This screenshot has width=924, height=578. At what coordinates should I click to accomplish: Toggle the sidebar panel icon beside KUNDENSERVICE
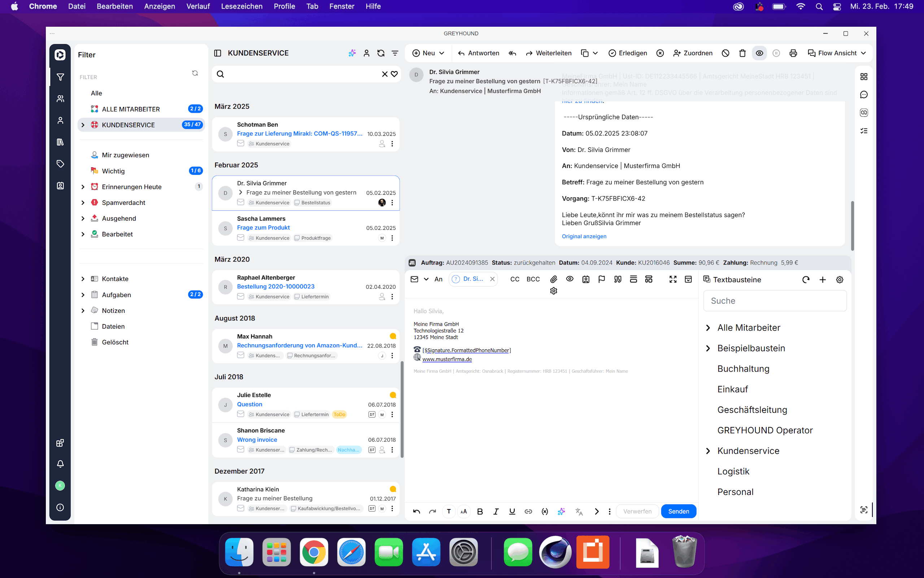point(218,53)
